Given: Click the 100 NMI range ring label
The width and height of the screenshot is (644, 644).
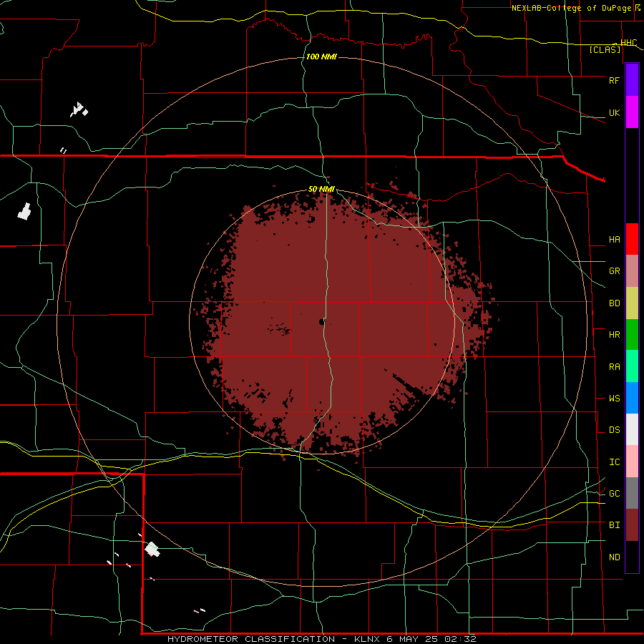Looking at the screenshot, I should [x=321, y=57].
